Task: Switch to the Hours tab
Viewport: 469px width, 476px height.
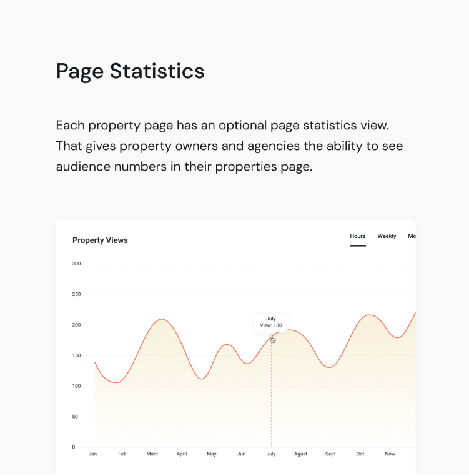Action: (x=358, y=236)
